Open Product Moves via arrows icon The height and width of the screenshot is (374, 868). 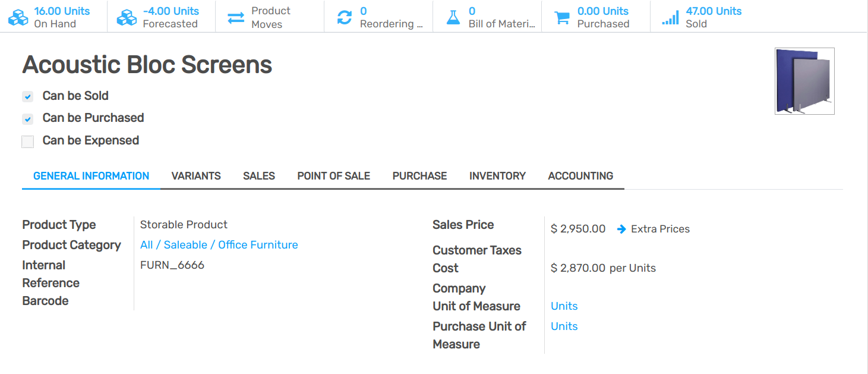click(x=236, y=17)
